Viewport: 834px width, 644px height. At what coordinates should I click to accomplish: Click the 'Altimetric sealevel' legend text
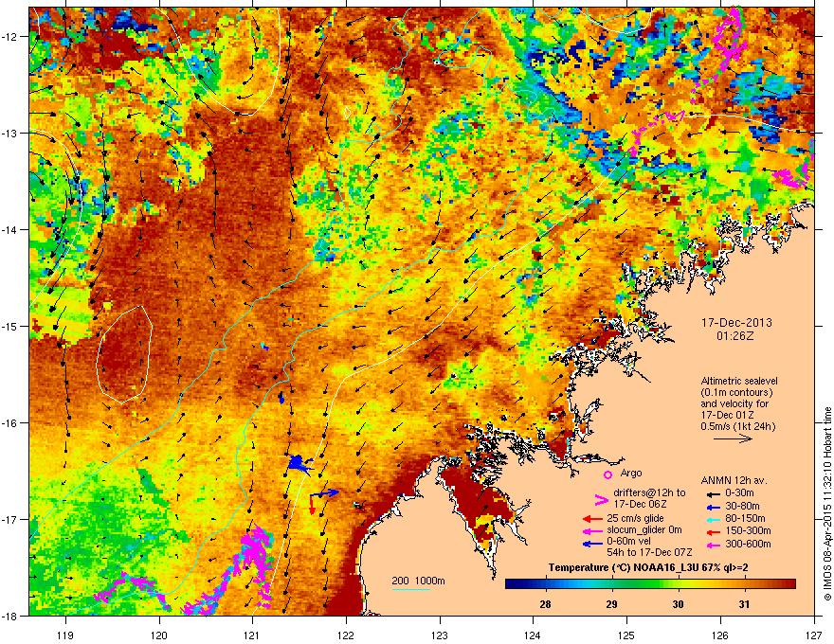click(x=739, y=381)
